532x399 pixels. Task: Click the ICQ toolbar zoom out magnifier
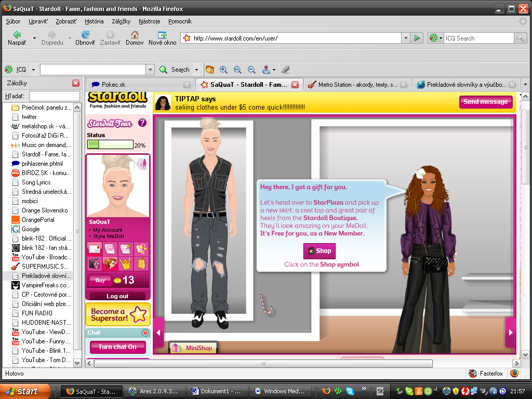(251, 70)
